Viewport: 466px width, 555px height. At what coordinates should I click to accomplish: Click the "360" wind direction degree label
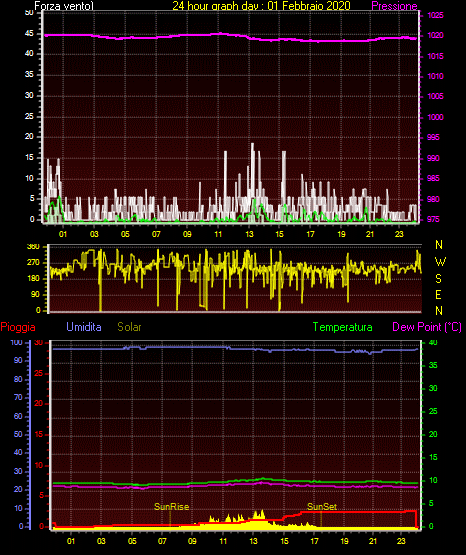(x=33, y=247)
